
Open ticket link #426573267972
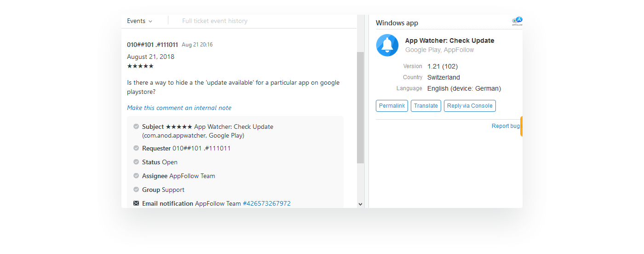click(x=266, y=203)
